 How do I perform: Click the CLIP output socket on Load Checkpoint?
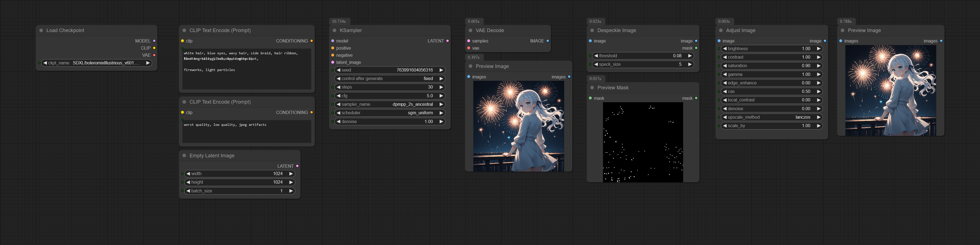(154, 48)
